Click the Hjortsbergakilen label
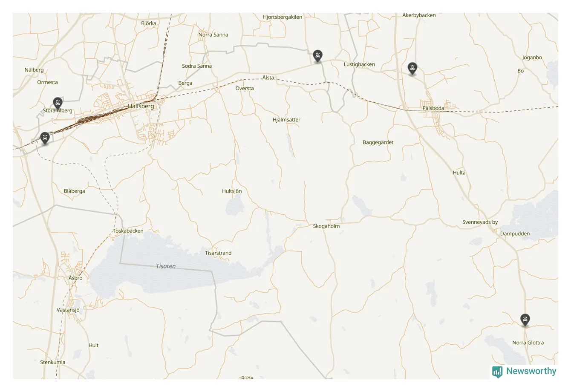 pos(283,17)
